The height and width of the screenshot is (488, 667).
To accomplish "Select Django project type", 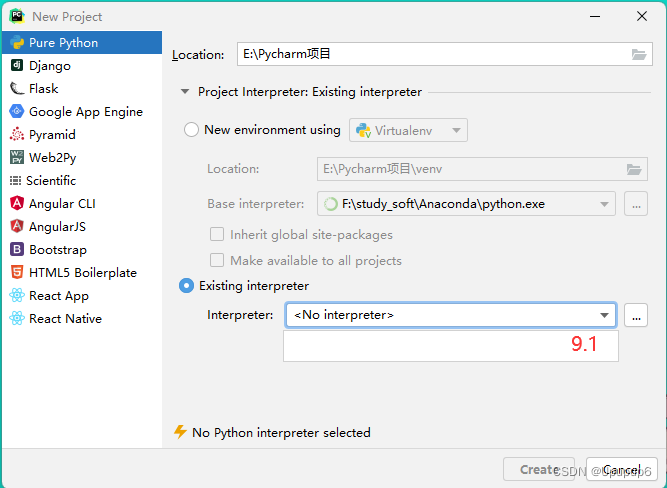I will point(82,66).
